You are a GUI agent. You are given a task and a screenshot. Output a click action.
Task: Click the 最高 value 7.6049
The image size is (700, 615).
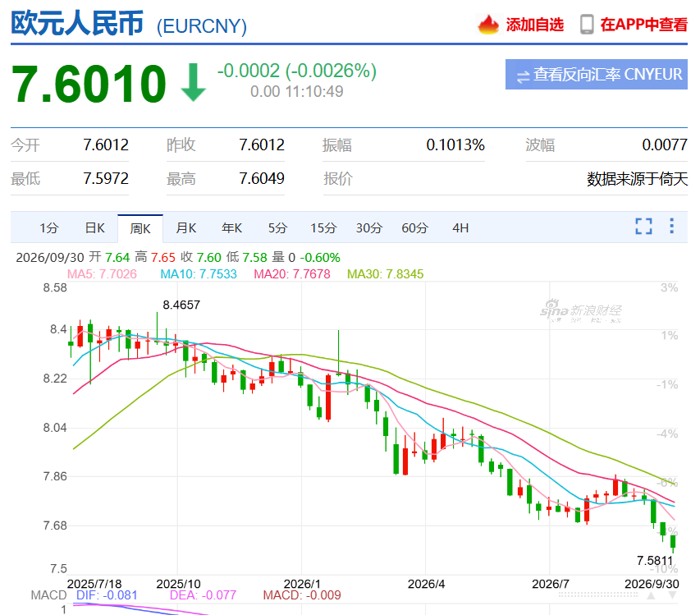(x=262, y=179)
